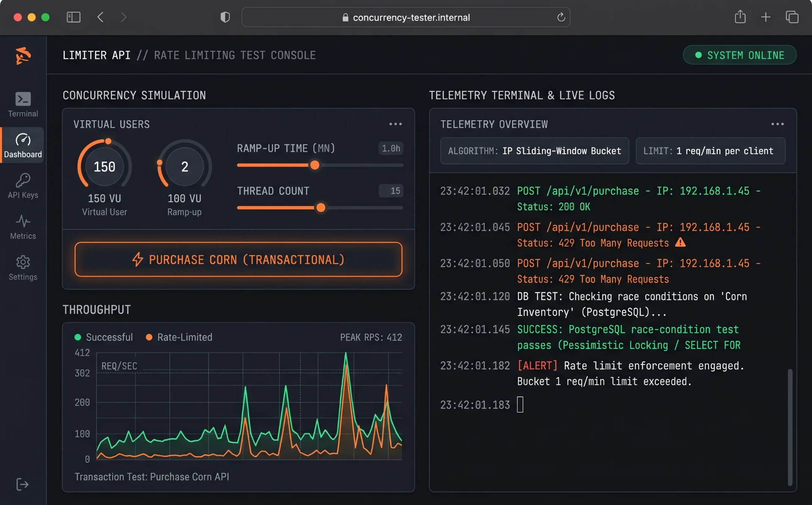Open the API Keys page
This screenshot has height=505, width=812.
[x=23, y=186]
